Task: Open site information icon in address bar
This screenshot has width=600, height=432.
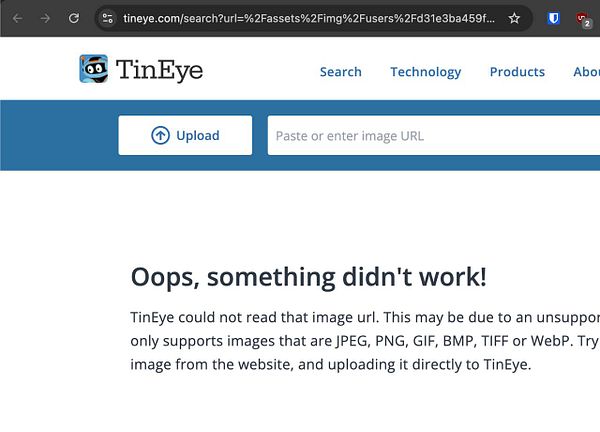Action: pyautogui.click(x=108, y=18)
